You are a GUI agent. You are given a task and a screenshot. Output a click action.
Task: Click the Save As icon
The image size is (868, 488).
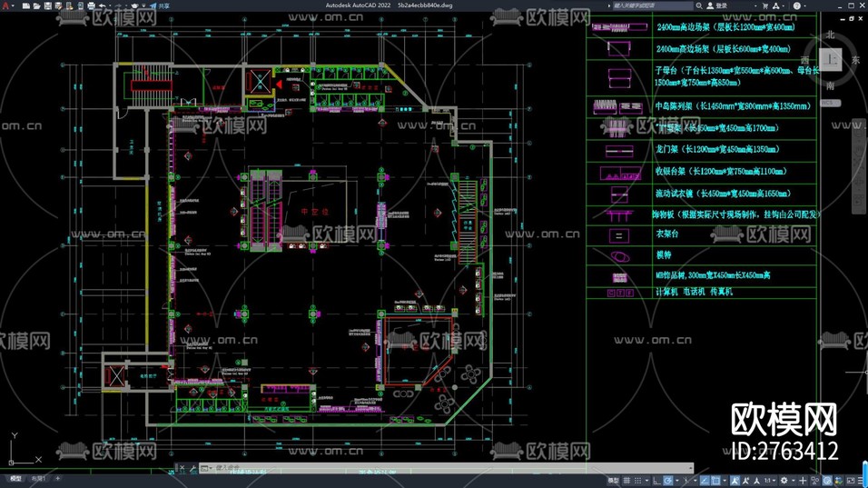[x=58, y=5]
